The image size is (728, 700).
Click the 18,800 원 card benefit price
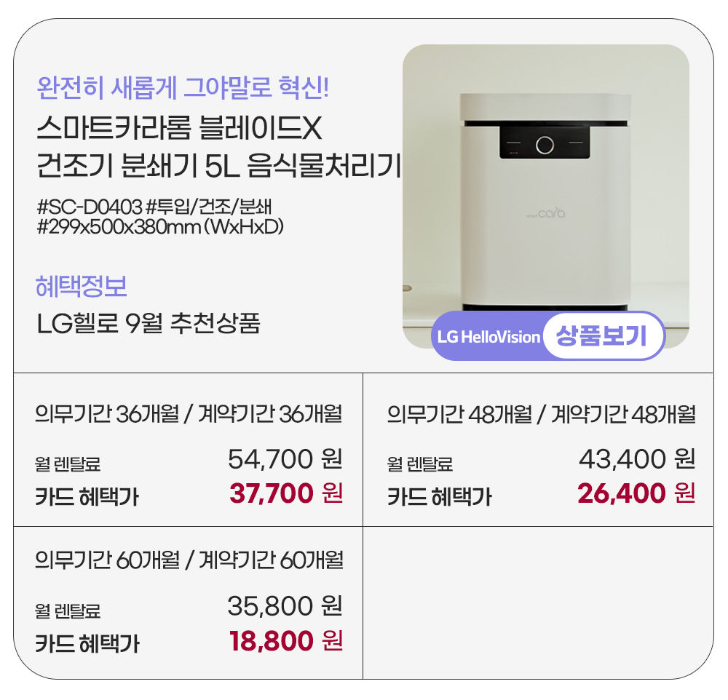285,640
